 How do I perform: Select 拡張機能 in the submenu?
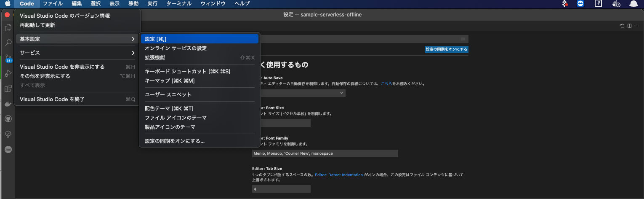[200, 57]
